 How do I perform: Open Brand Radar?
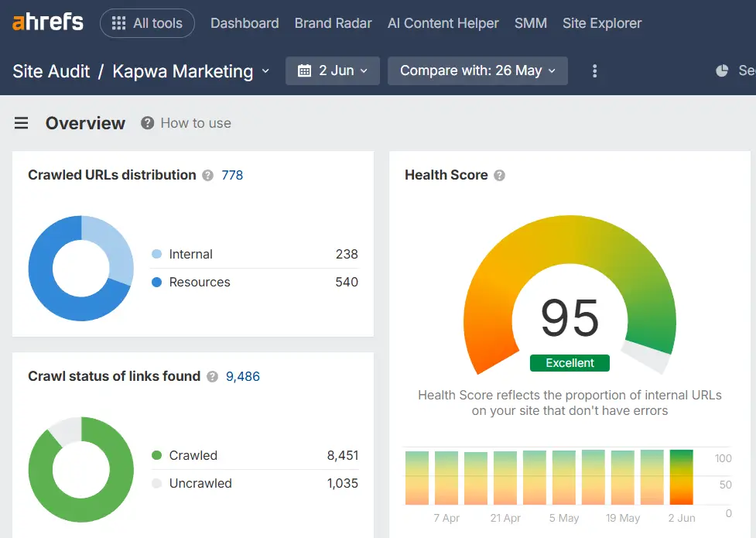tap(334, 23)
